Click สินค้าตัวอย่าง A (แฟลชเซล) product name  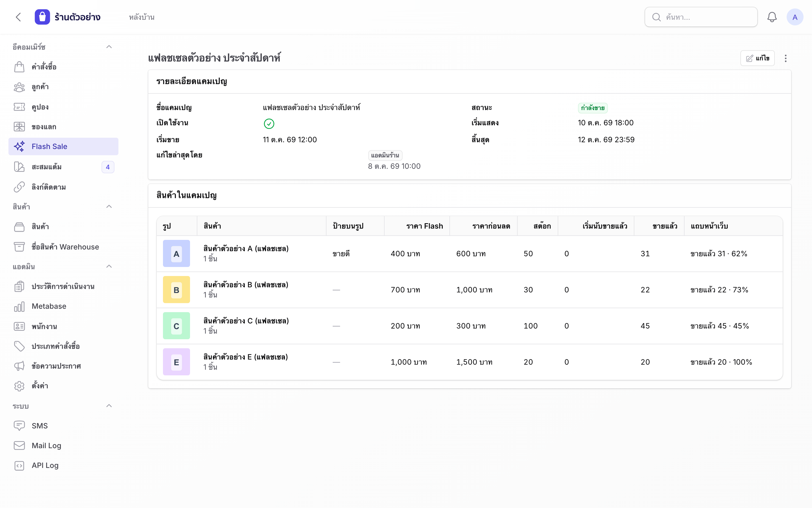pyautogui.click(x=246, y=249)
